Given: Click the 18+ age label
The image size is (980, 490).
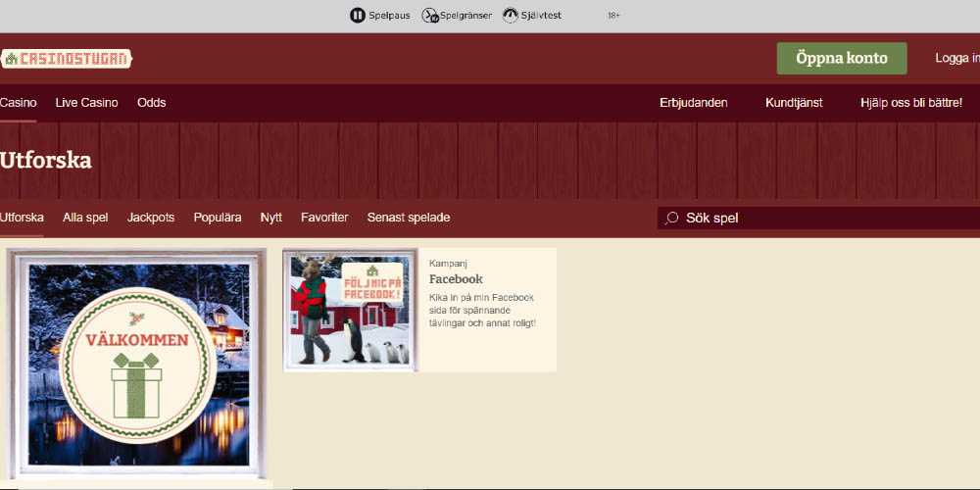Looking at the screenshot, I should [x=613, y=16].
